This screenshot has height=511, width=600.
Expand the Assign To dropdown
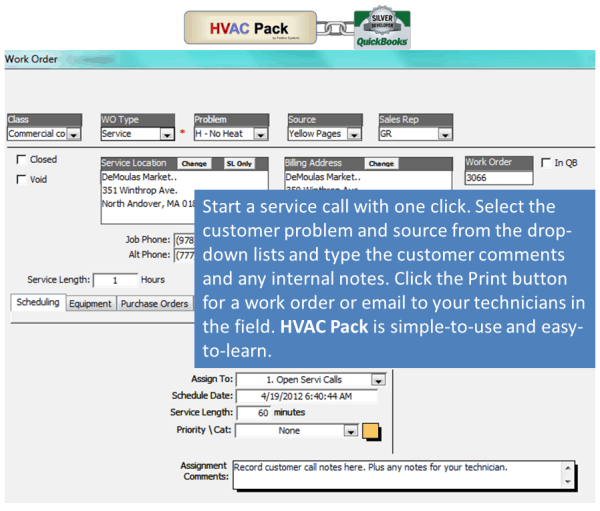[378, 380]
